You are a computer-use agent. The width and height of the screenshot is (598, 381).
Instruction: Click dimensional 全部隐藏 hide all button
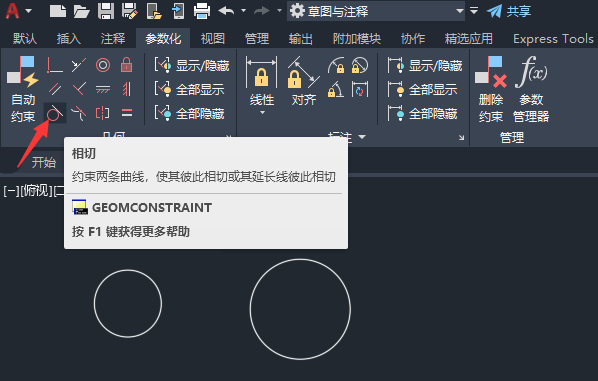422,114
